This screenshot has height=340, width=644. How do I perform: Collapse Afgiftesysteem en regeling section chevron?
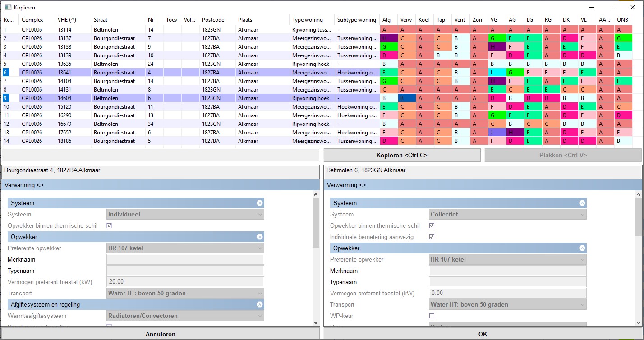[x=260, y=304]
